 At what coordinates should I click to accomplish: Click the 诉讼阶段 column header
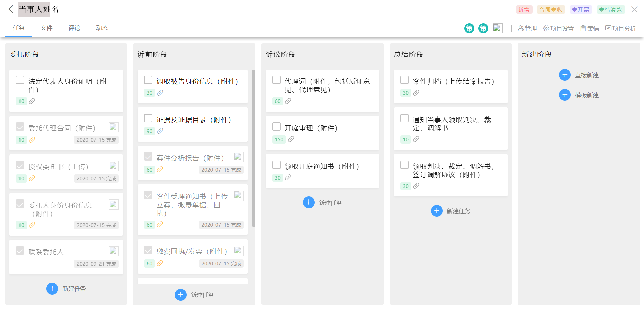click(323, 54)
